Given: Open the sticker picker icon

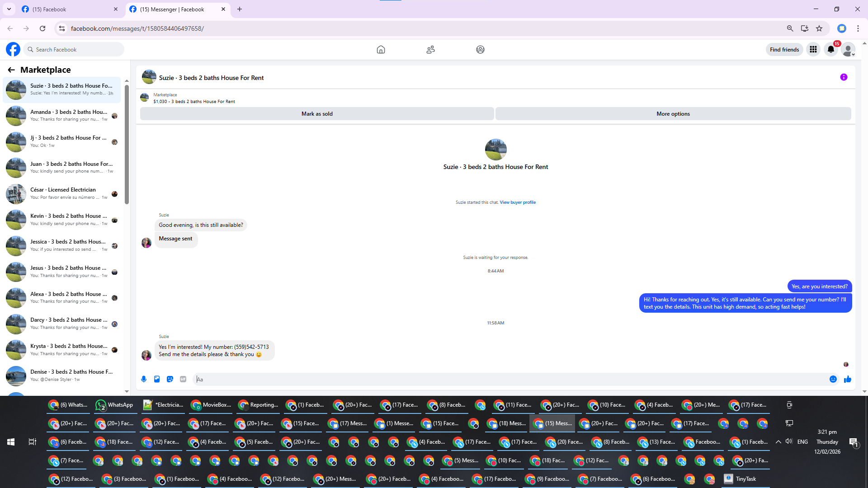Looking at the screenshot, I should point(170,379).
